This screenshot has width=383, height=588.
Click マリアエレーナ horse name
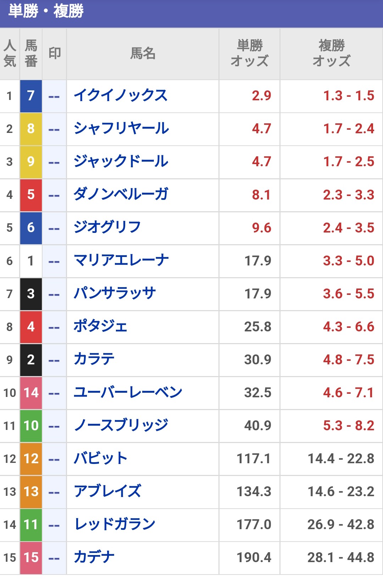[121, 261]
